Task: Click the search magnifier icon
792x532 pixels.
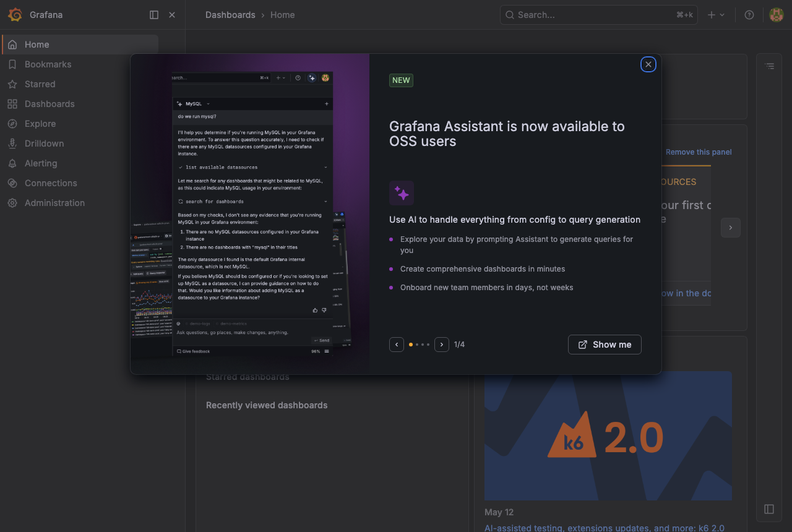Action: point(510,15)
